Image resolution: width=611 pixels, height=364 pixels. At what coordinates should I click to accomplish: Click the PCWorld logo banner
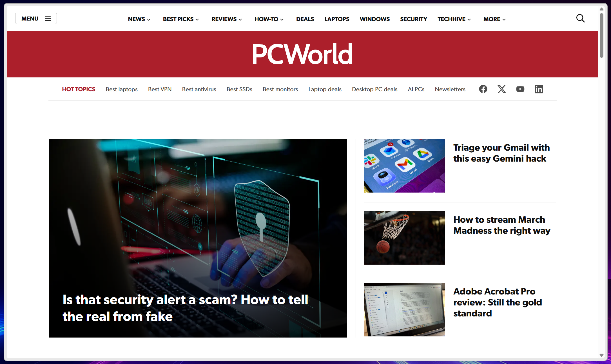point(302,54)
